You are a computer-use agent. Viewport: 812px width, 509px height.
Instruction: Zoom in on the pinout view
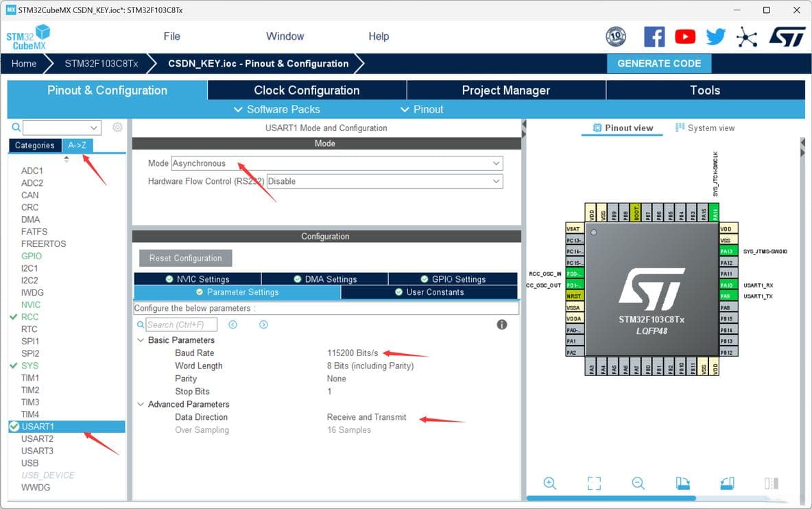[x=550, y=483]
